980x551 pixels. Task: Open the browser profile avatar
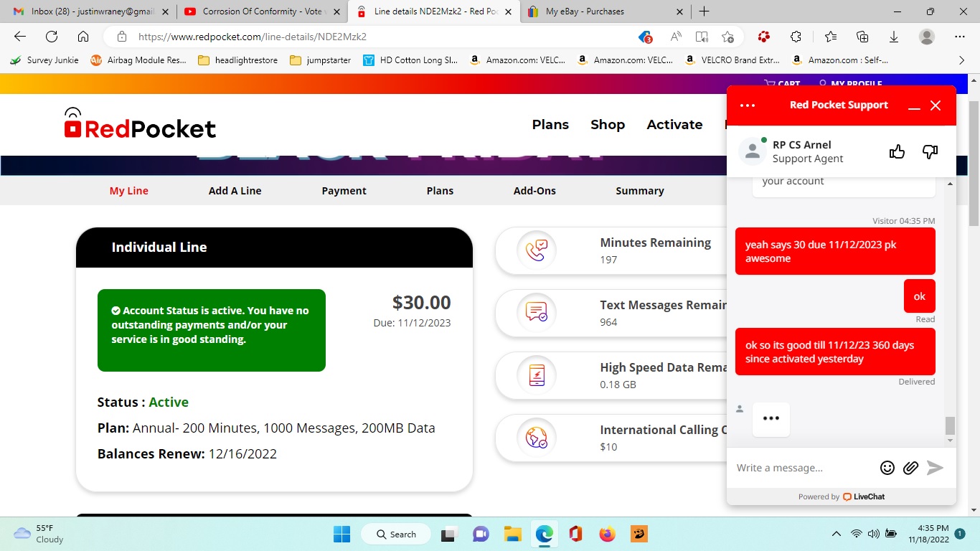927,37
